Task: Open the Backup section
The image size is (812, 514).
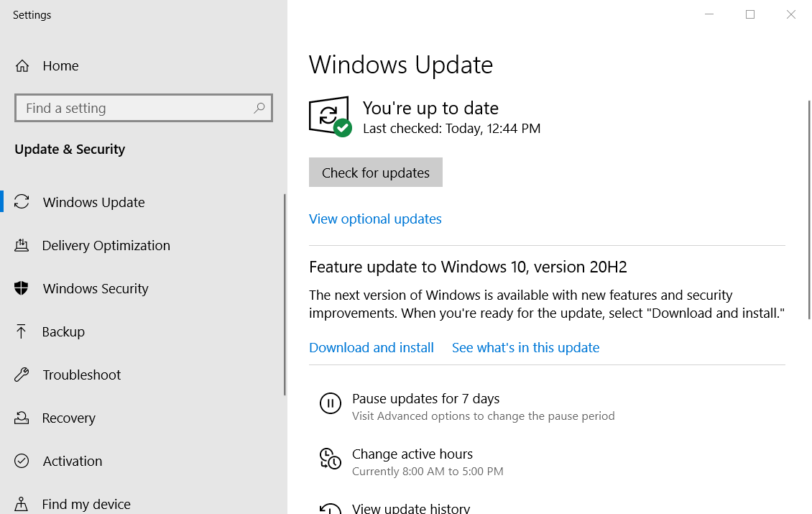Action: pos(63,331)
